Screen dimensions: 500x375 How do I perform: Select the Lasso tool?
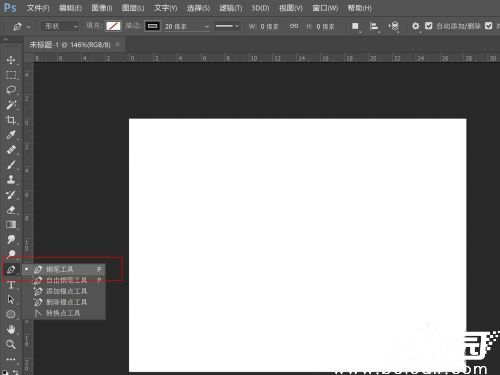pyautogui.click(x=11, y=90)
